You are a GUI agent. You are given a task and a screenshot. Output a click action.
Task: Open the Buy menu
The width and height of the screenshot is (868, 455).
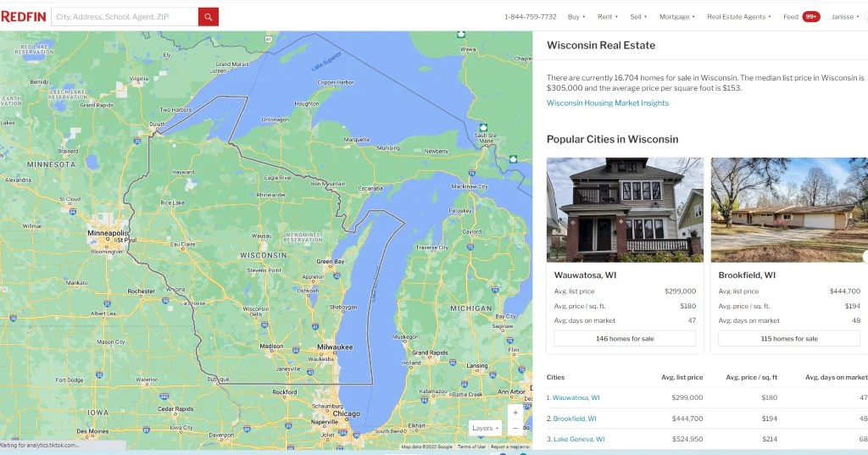pos(576,17)
